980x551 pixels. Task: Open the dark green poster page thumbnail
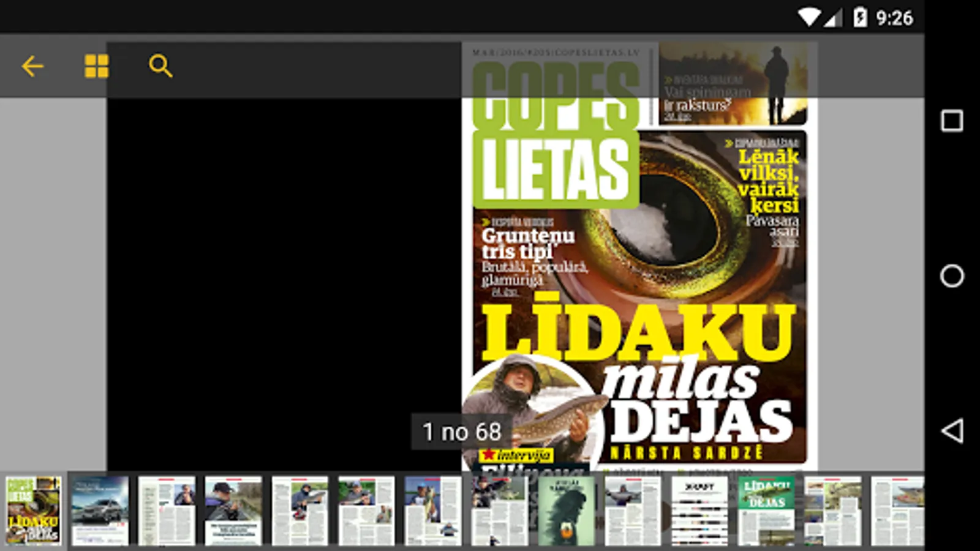pos(566,511)
